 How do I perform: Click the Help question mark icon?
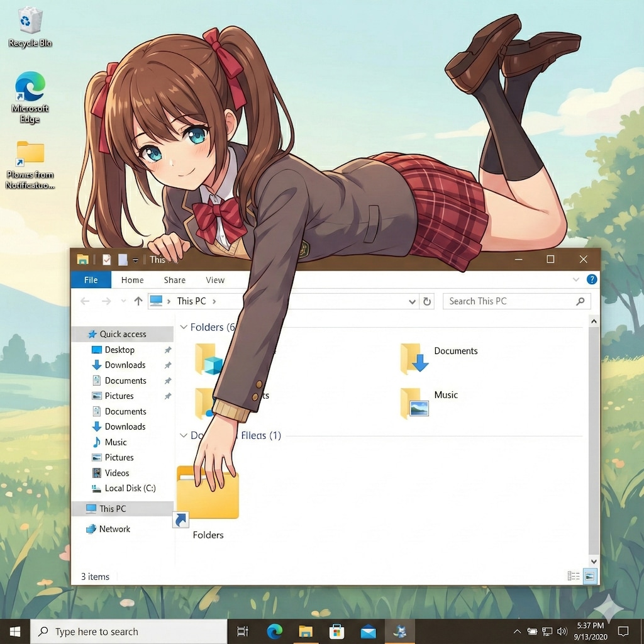tap(591, 280)
